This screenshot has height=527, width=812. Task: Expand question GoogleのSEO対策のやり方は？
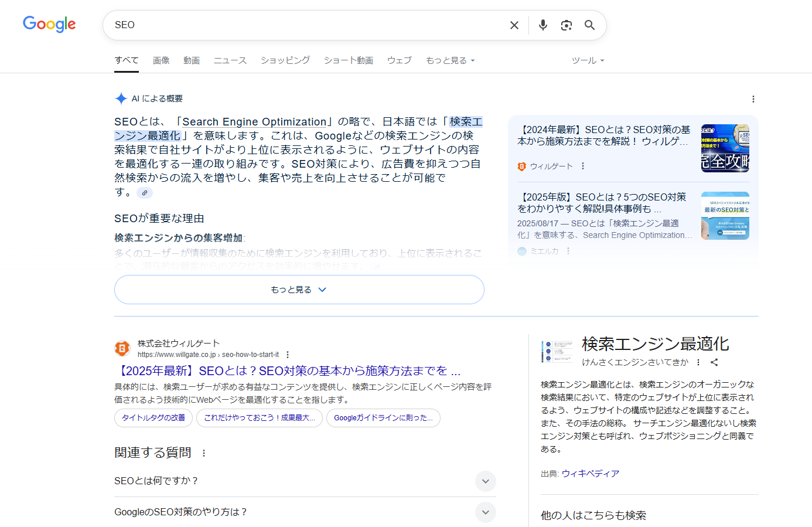305,512
